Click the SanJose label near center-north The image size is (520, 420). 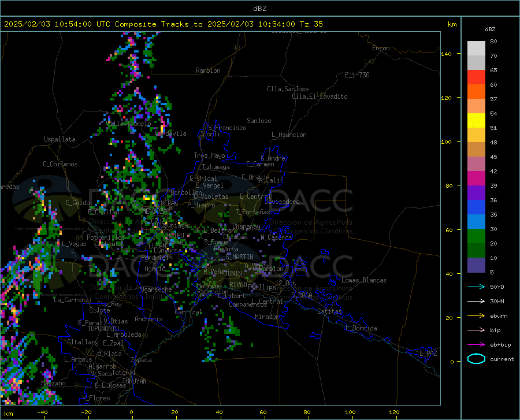click(259, 121)
